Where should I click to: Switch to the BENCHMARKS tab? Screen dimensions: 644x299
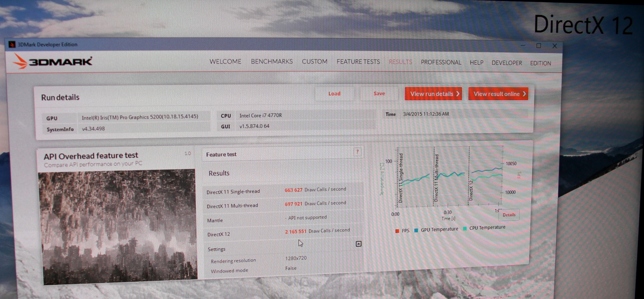tap(272, 61)
